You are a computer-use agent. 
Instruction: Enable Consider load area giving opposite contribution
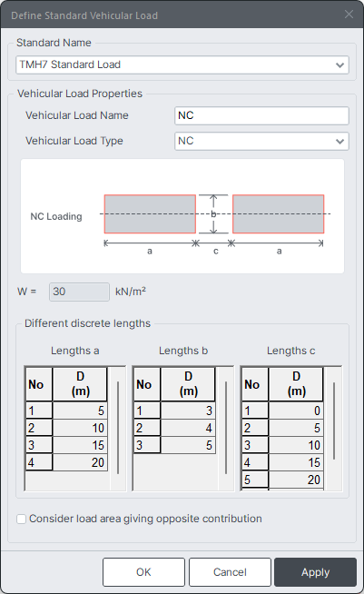pyautogui.click(x=22, y=519)
